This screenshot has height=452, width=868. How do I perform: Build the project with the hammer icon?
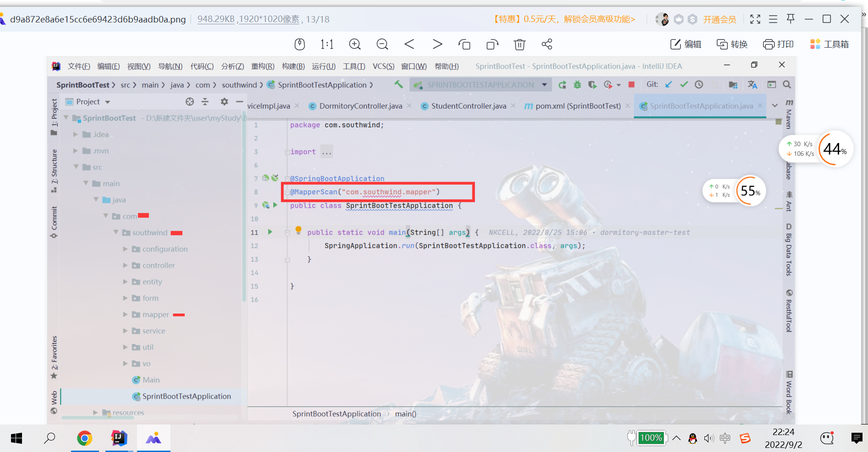pyautogui.click(x=399, y=84)
